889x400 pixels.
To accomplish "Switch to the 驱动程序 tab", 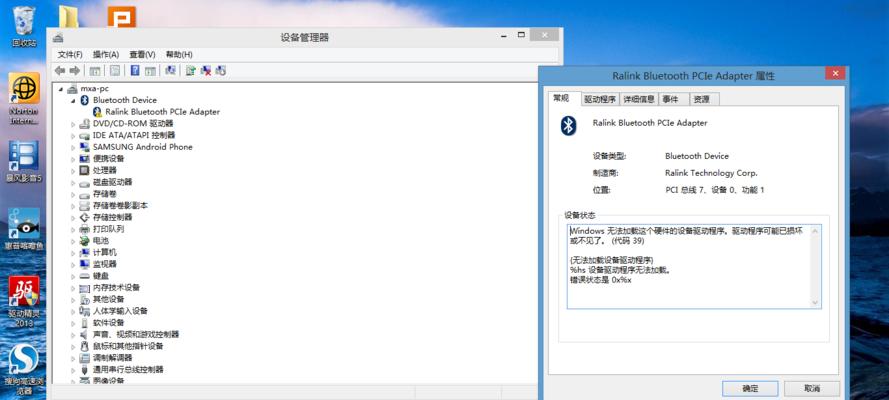I will [x=600, y=99].
